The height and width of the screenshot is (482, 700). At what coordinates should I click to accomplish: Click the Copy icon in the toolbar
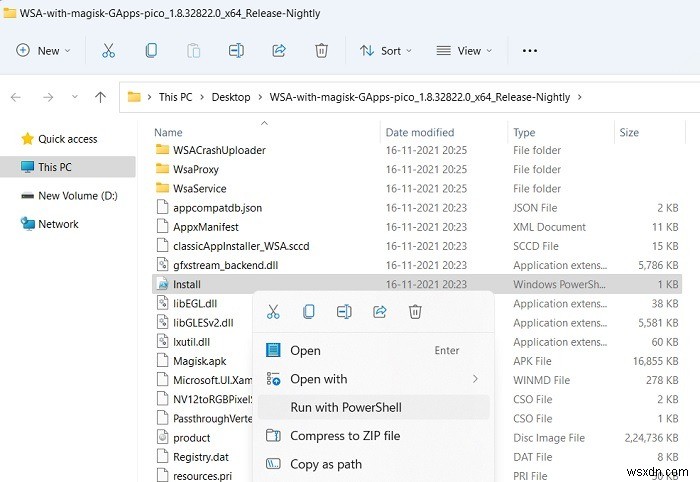(x=151, y=50)
